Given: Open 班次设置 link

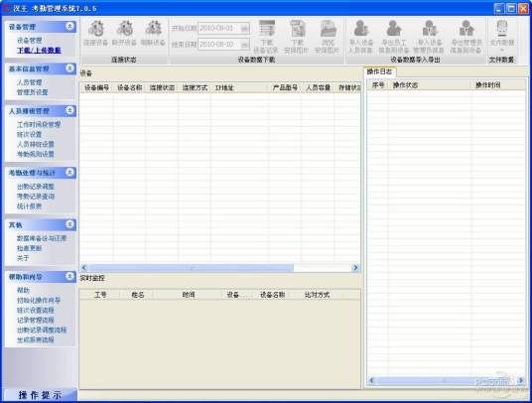Looking at the screenshot, I should [x=30, y=134].
